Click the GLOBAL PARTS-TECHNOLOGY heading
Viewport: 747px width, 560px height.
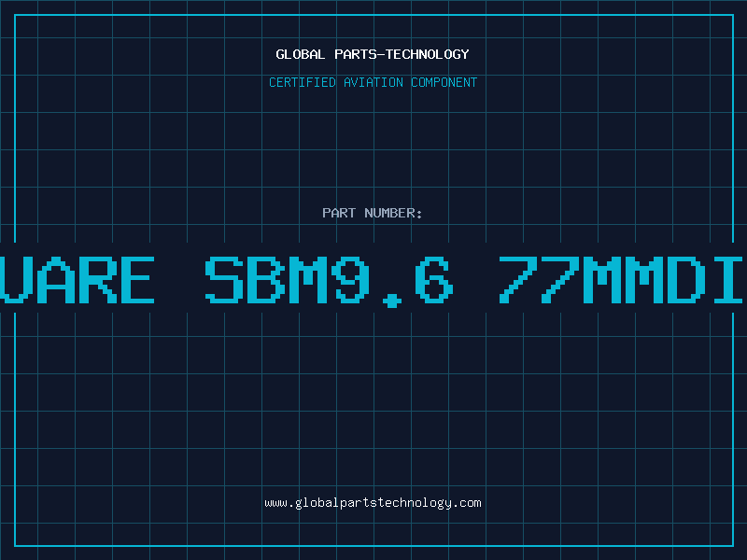pyautogui.click(x=373, y=54)
